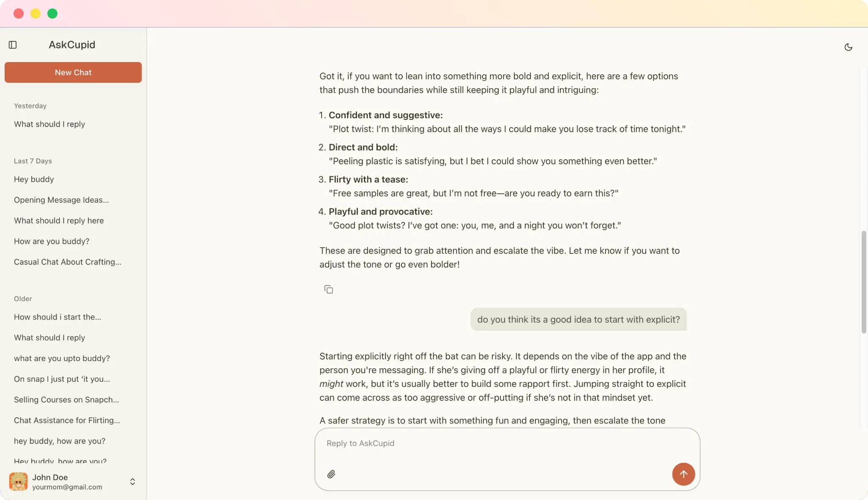Click the AskCupid title in sidebar
The width and height of the screenshot is (868, 500).
point(72,45)
